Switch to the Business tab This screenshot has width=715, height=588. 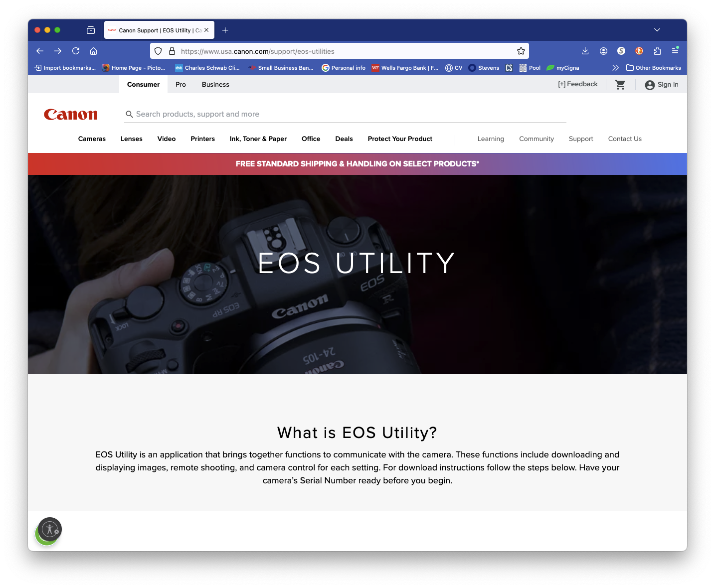(x=215, y=85)
